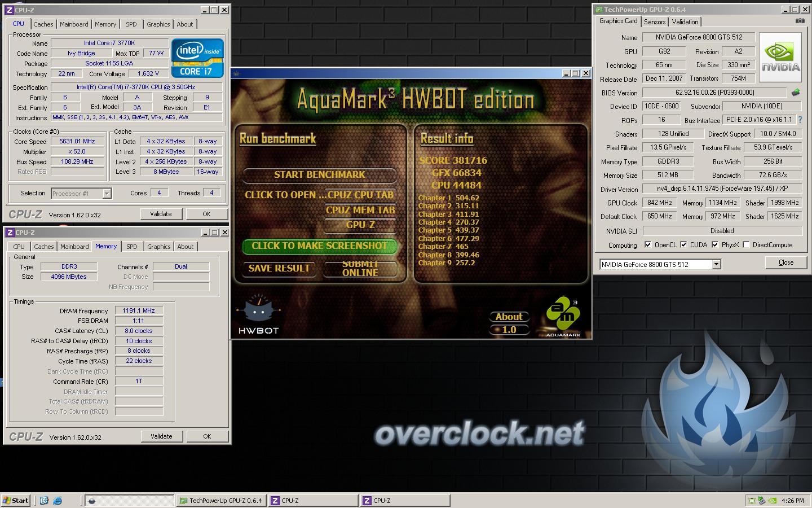This screenshot has height=508, width=812.
Task: Open the Processor #1 selection dropdown
Action: pyautogui.click(x=107, y=194)
